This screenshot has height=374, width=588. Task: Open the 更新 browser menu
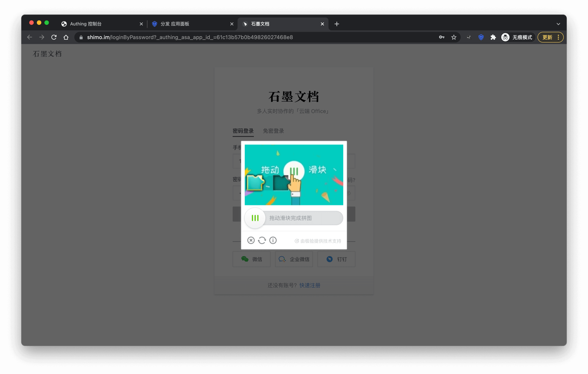[550, 37]
